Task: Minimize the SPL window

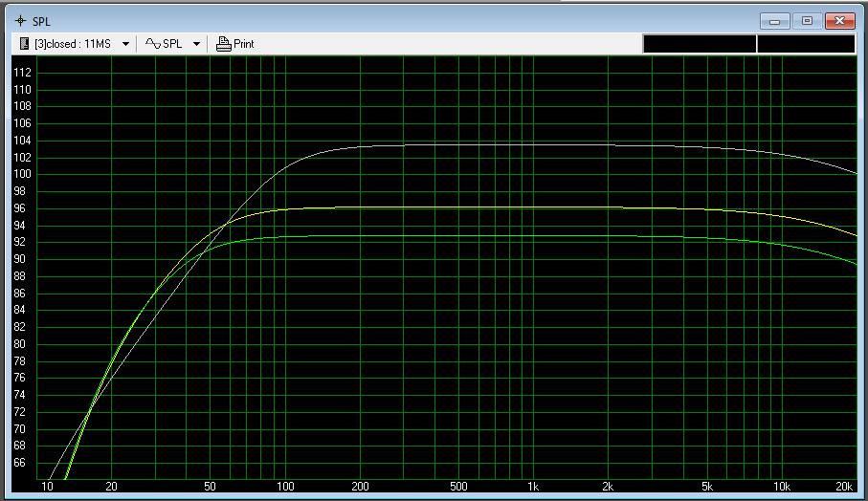Action: click(x=775, y=21)
